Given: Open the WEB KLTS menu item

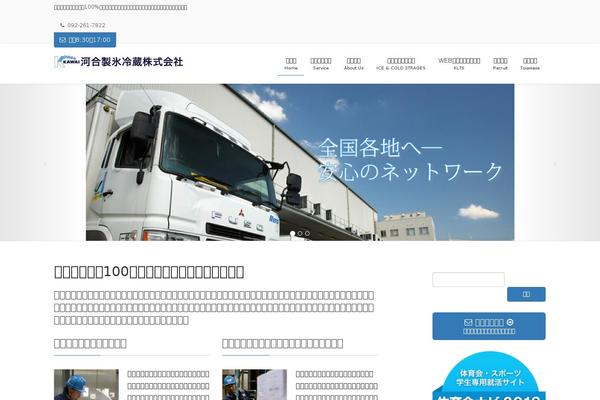Looking at the screenshot, I should click(x=459, y=64).
